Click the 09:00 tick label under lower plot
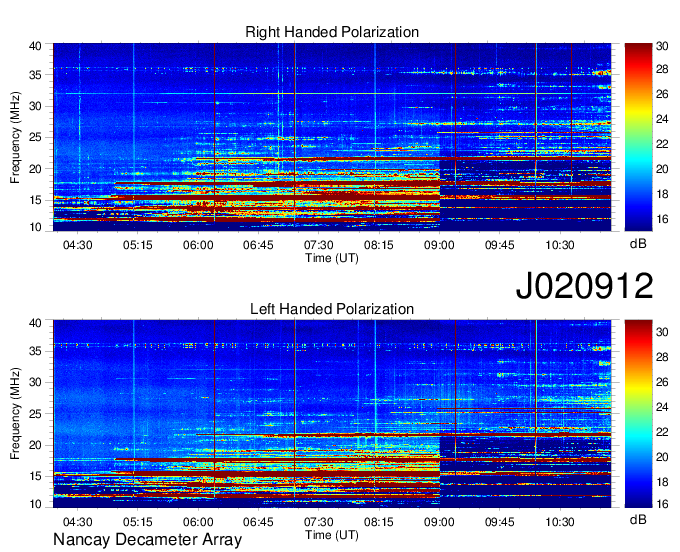Viewport: 680px width, 552px height. click(x=439, y=522)
